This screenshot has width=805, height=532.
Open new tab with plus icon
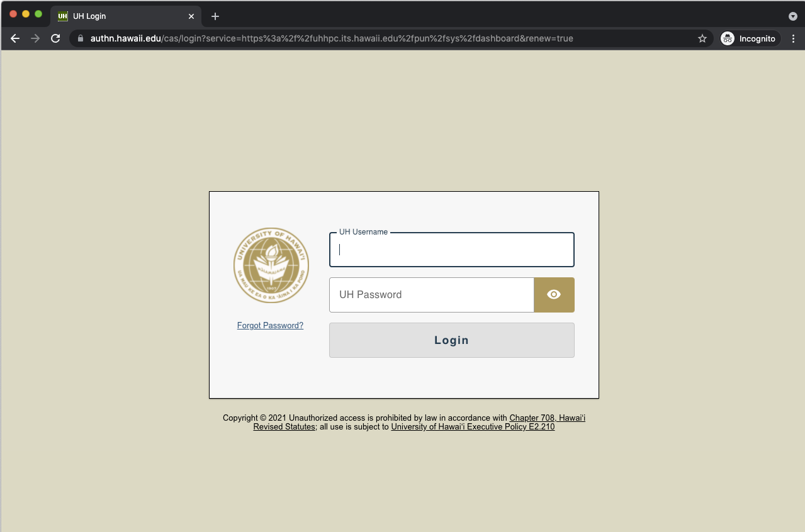coord(215,16)
